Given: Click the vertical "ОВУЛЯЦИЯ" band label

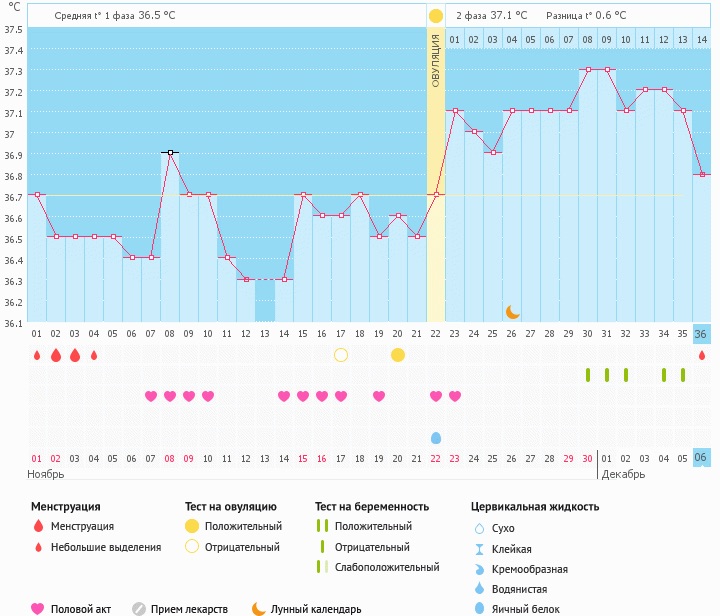Looking at the screenshot, I should 436,60.
